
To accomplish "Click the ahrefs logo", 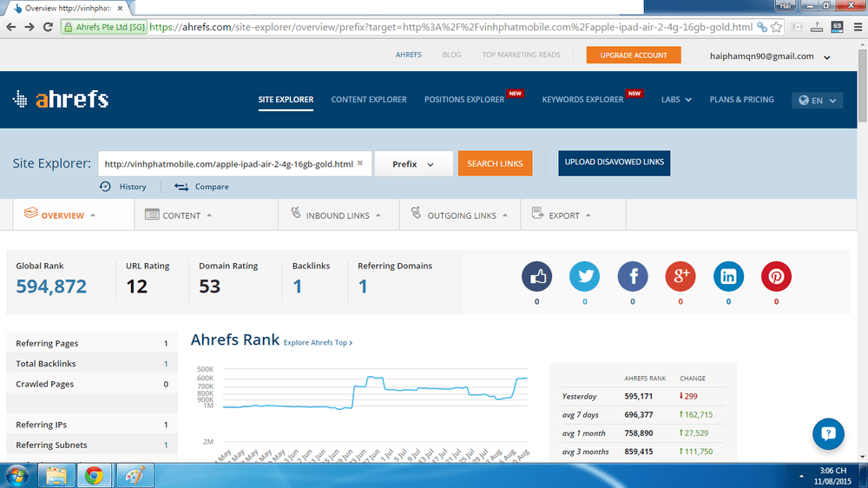I will (x=61, y=99).
